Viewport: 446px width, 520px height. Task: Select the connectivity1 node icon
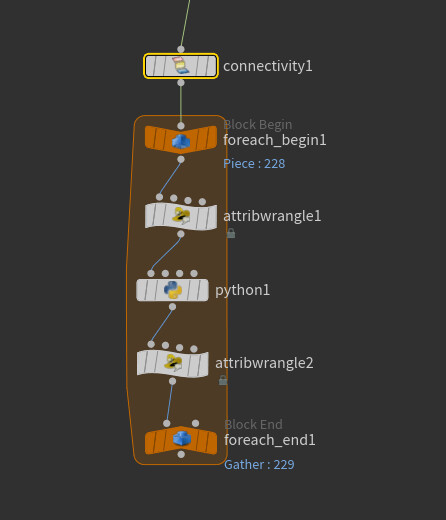pyautogui.click(x=181, y=66)
